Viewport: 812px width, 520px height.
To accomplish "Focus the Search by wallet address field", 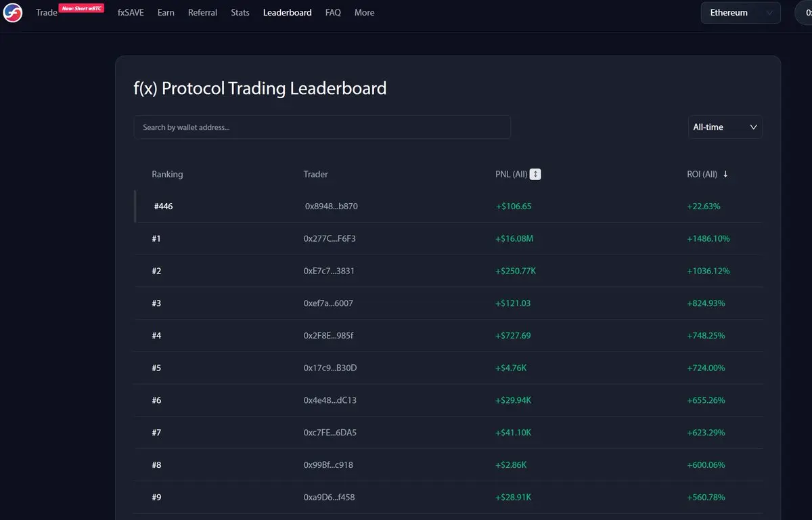I will pyautogui.click(x=322, y=127).
